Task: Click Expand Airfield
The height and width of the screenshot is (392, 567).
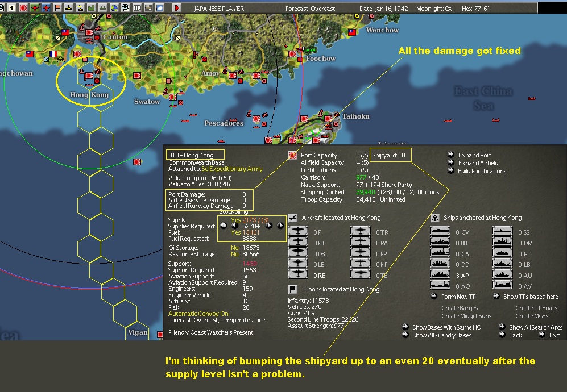Action: (473, 163)
